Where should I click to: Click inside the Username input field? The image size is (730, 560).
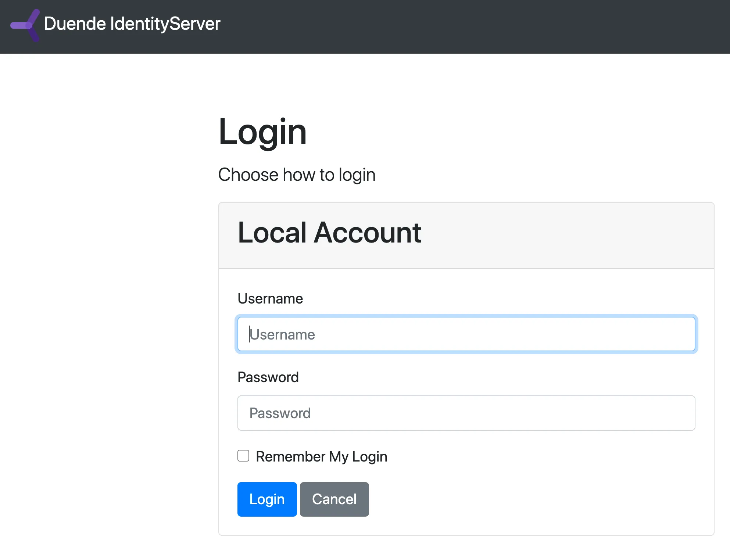[466, 334]
